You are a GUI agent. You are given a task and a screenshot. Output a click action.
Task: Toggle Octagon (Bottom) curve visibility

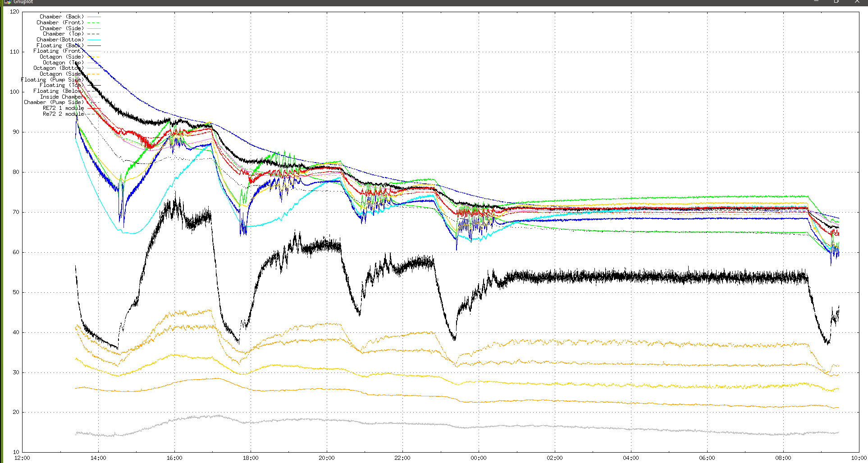tap(58, 68)
